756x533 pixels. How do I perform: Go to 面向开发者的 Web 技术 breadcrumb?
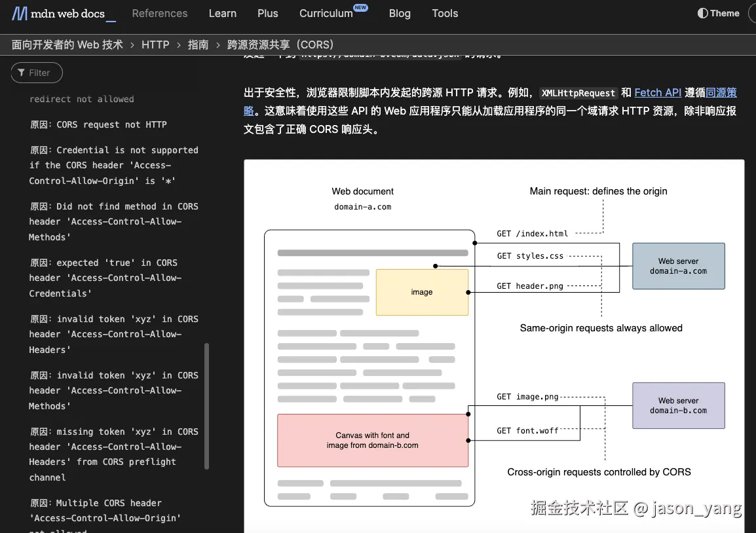[x=67, y=45]
